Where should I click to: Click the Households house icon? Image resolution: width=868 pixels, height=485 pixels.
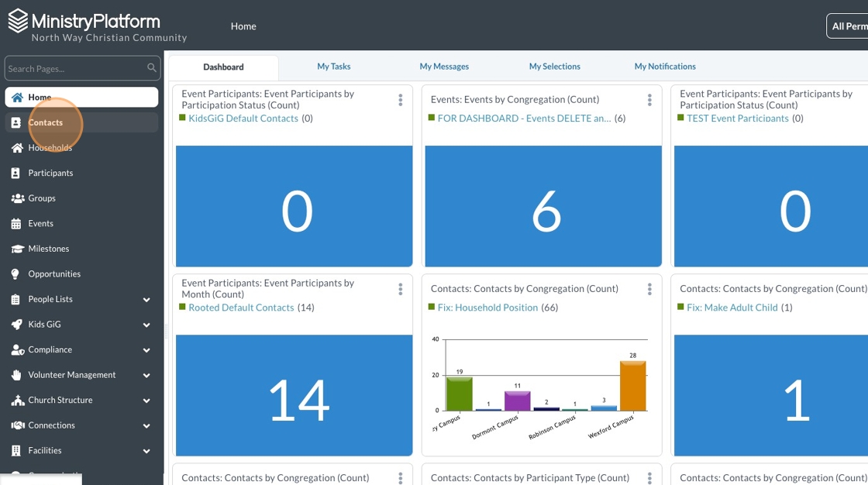[x=17, y=148]
